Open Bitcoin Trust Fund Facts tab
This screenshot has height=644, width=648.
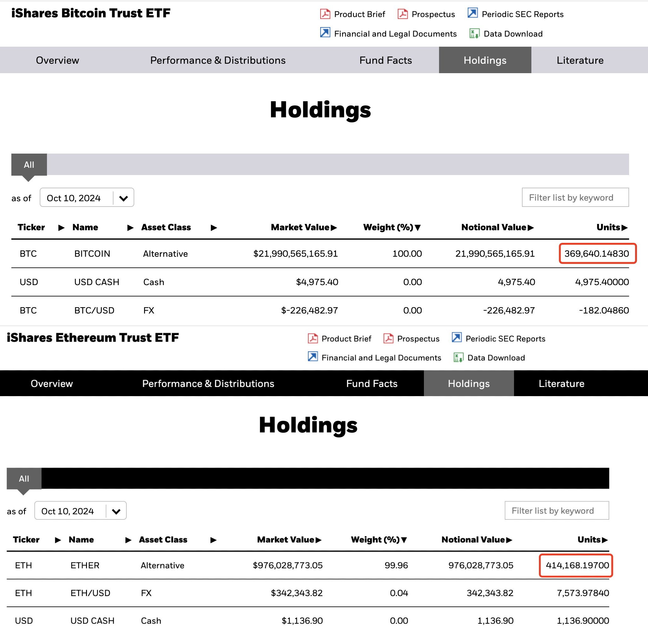[x=385, y=60]
